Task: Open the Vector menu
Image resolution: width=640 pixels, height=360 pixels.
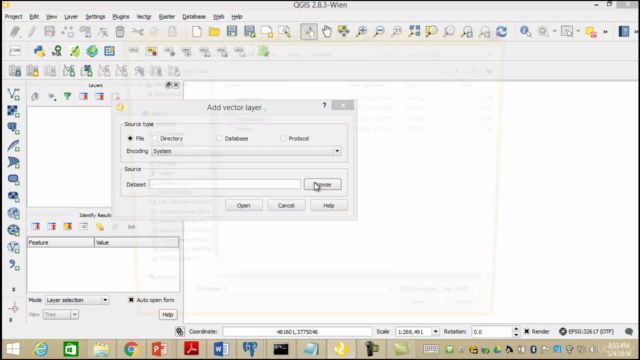Action: (x=144, y=17)
